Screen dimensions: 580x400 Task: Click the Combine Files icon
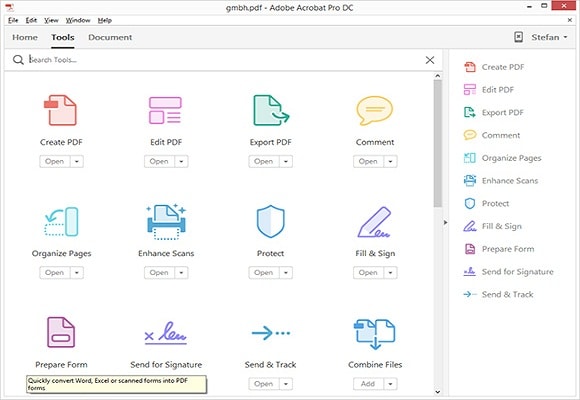tap(375, 334)
